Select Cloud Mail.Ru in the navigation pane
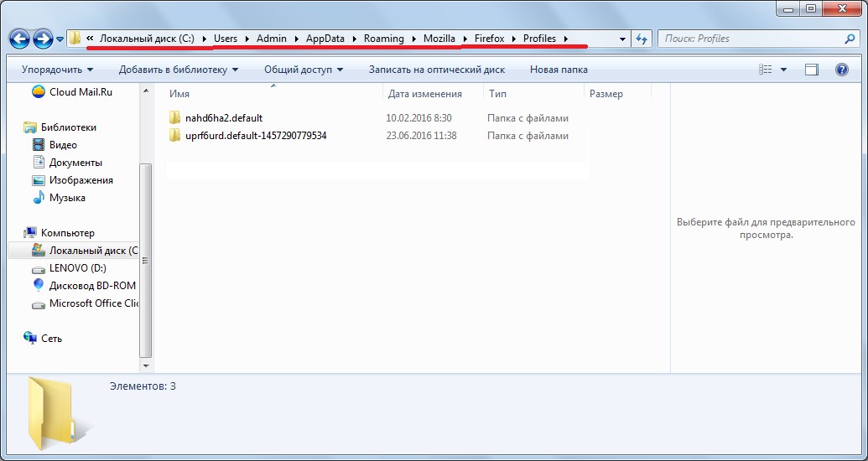Screen dimensions: 868x461 click(x=80, y=92)
